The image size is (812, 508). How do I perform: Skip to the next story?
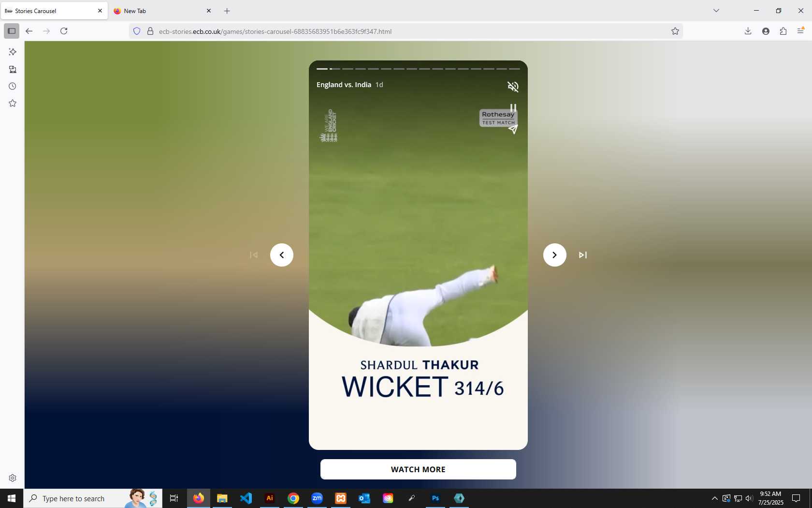click(583, 255)
